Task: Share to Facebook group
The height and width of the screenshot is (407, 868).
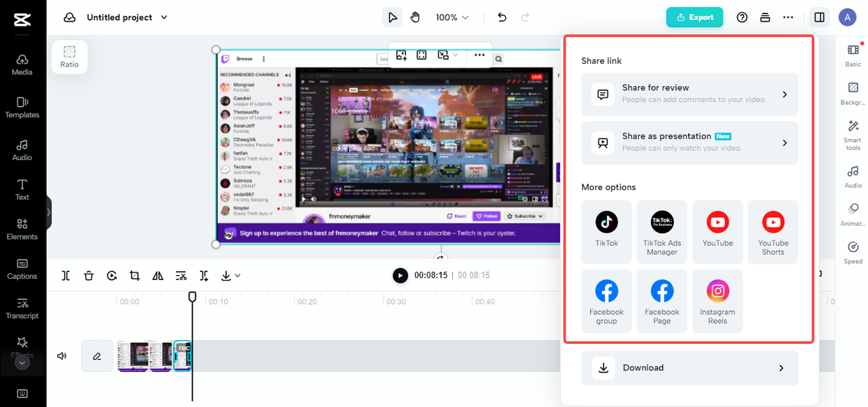Action: click(x=607, y=301)
